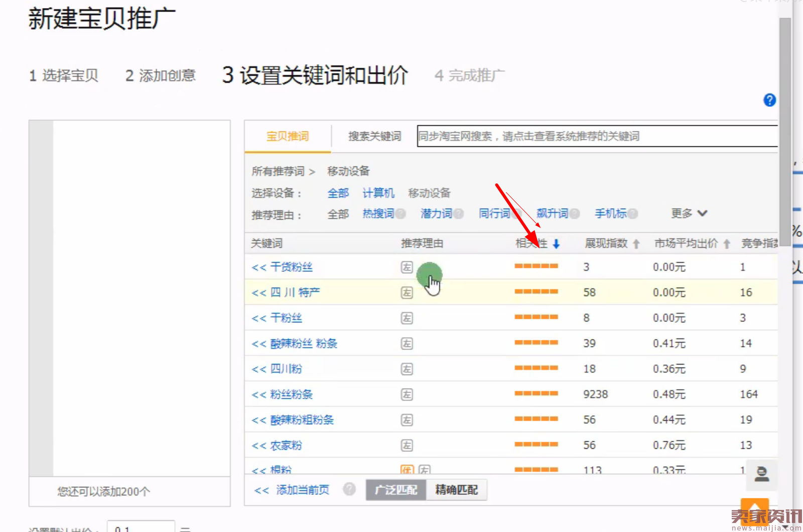Add keyword 干粉丝
The image size is (803, 532).
pos(277,318)
